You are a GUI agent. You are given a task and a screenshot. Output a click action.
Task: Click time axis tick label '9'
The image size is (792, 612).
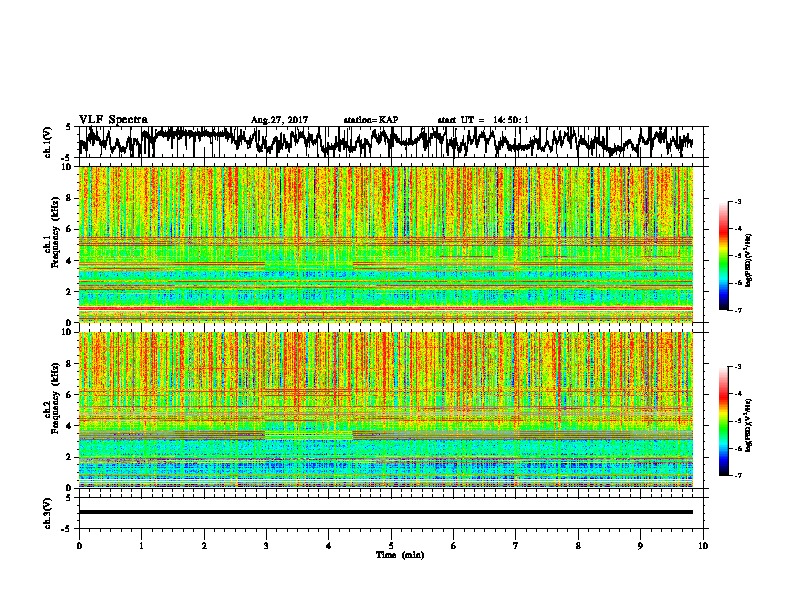[640, 545]
